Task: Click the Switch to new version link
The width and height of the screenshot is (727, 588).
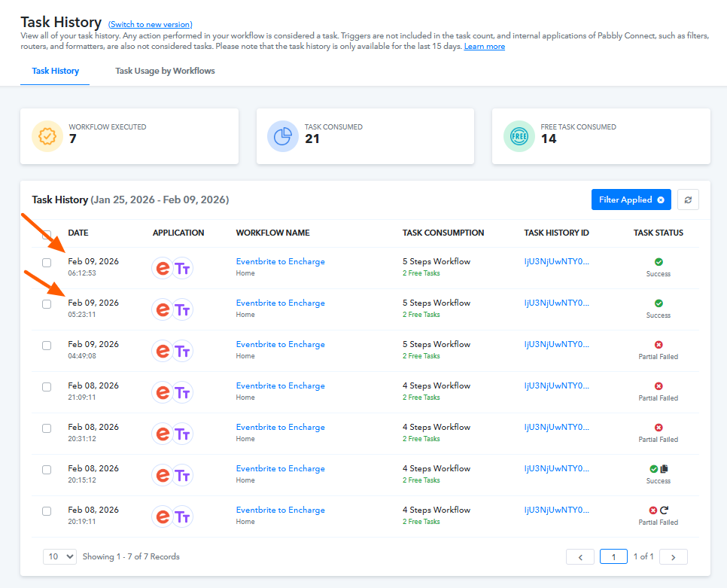Action: point(150,24)
